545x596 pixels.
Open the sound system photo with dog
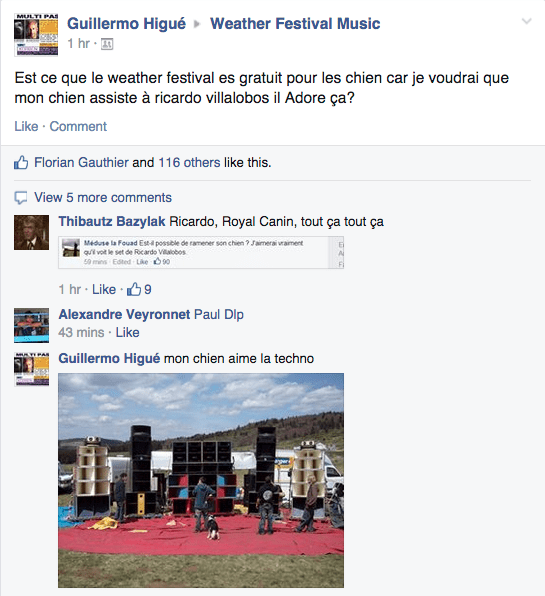point(201,480)
